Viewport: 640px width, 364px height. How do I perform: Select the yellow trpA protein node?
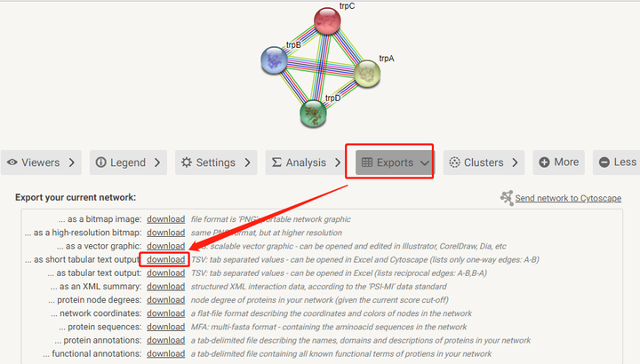pos(366,75)
